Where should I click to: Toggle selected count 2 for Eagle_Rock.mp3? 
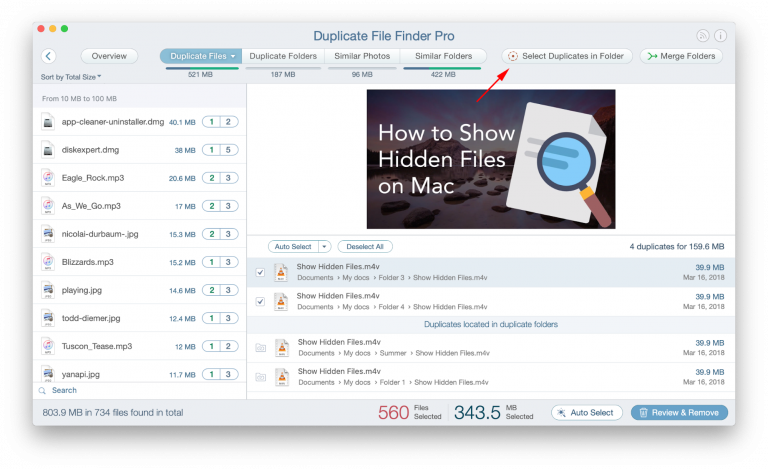click(x=212, y=178)
